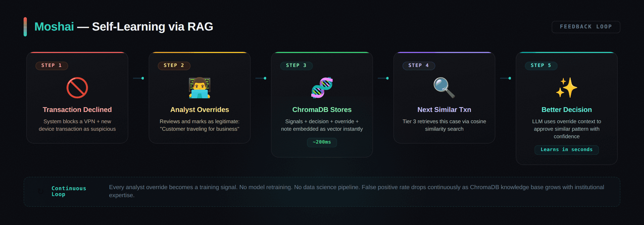
Task: Click the red prohibited sign icon
Action: (x=77, y=88)
